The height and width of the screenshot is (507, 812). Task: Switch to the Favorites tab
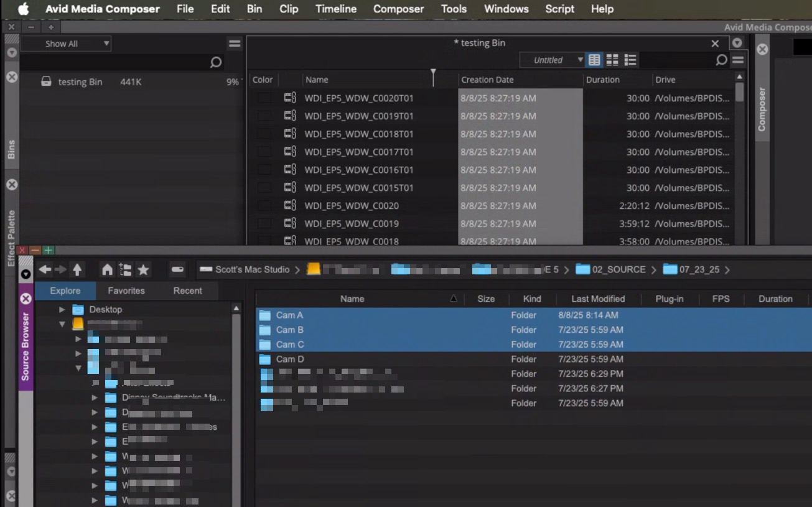(126, 291)
